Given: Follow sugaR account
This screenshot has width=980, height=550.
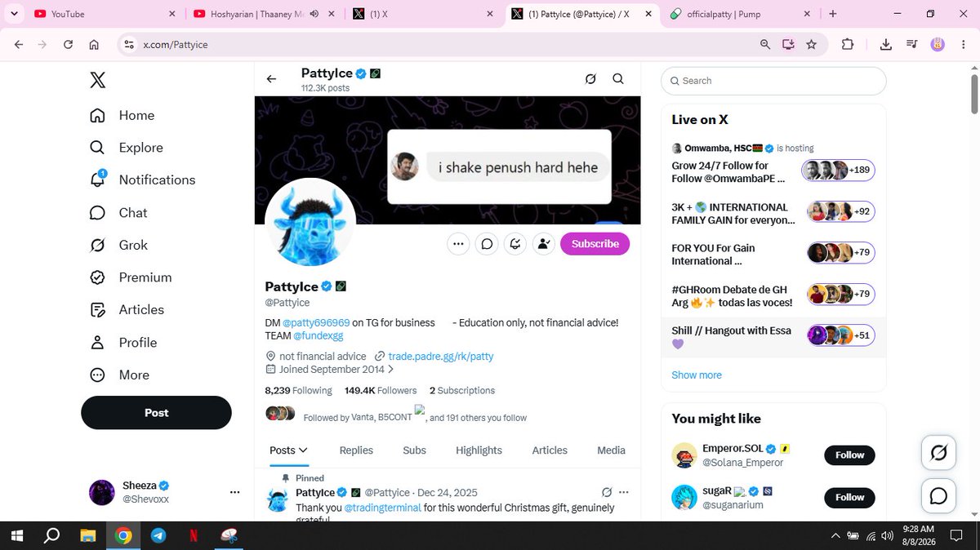Looking at the screenshot, I should (x=849, y=497).
